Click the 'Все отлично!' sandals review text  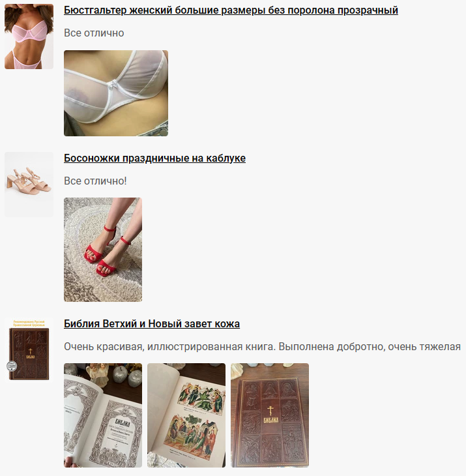pos(95,181)
